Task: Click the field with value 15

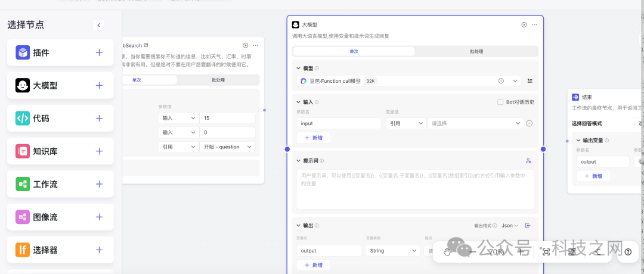Action: [x=227, y=118]
